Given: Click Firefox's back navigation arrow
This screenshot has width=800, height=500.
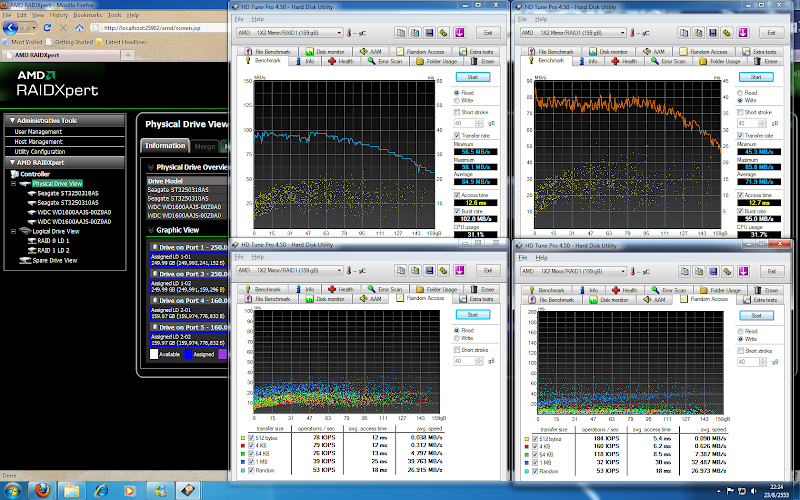Looking at the screenshot, I should (x=9, y=28).
